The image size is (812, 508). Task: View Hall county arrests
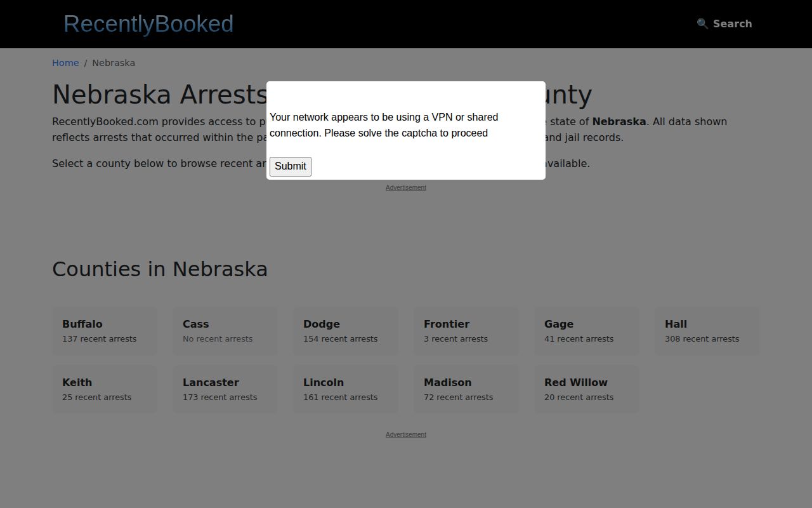click(x=707, y=331)
